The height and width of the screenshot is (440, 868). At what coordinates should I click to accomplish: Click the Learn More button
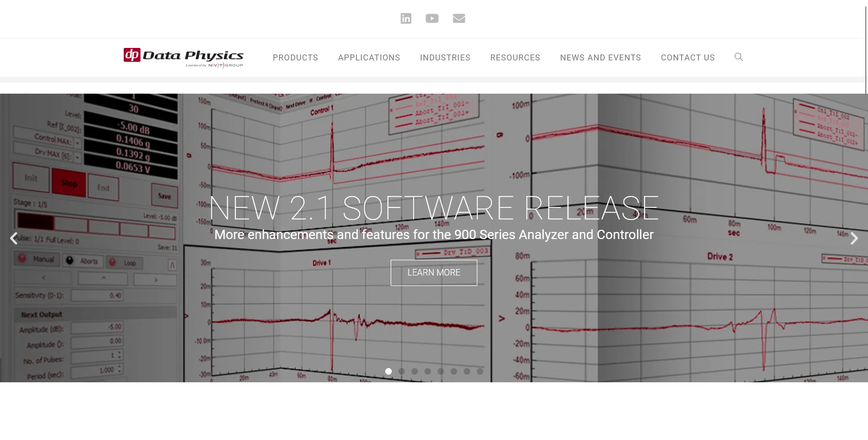(x=434, y=273)
